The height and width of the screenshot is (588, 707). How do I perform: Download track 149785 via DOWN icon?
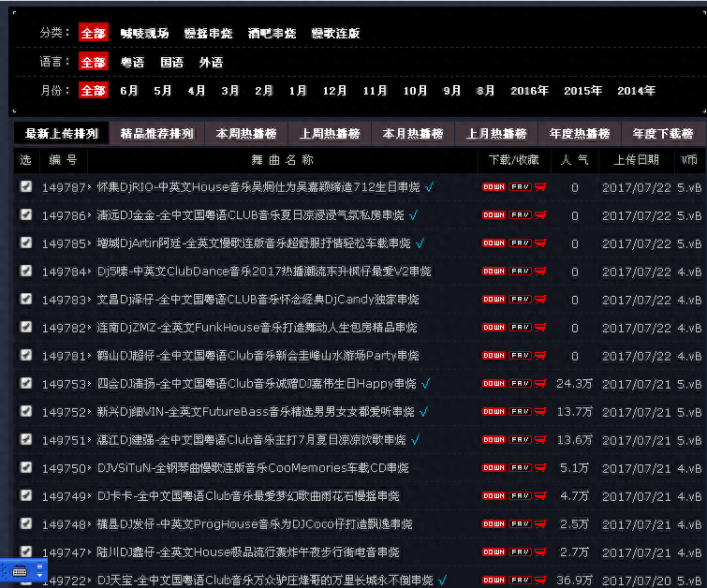[493, 243]
